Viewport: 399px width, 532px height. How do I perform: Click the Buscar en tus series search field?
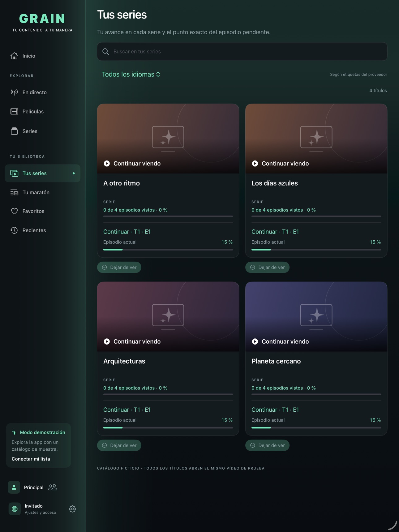pyautogui.click(x=242, y=52)
